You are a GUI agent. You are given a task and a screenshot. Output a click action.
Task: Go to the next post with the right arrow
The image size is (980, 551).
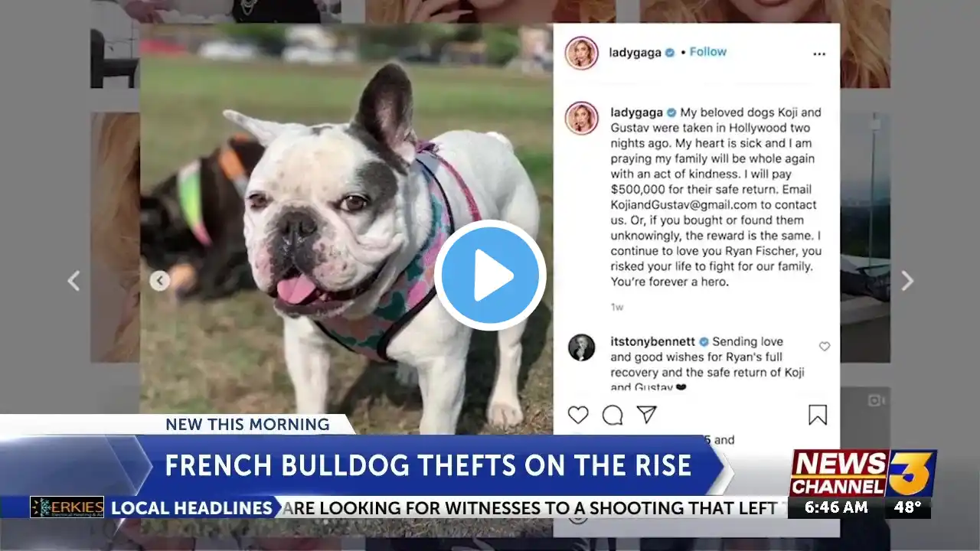[907, 281]
